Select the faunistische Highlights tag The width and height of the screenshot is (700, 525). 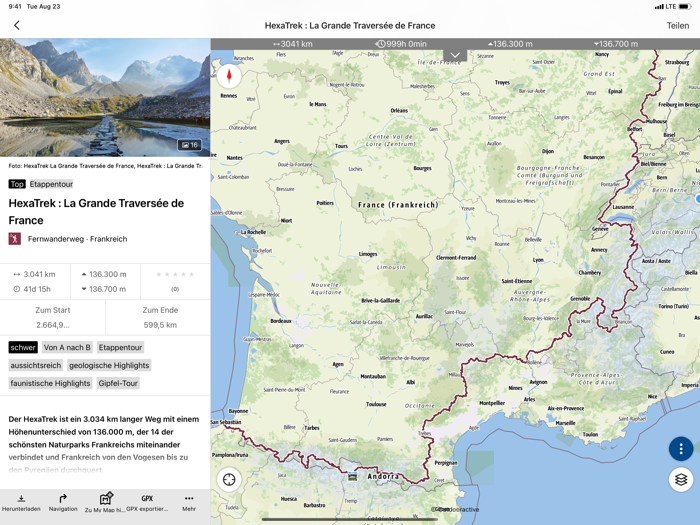[x=50, y=383]
